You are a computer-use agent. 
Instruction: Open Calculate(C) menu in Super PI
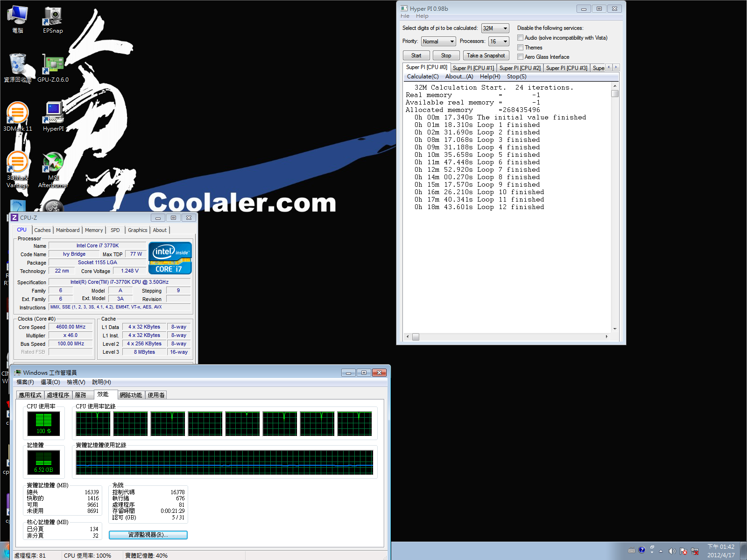423,77
